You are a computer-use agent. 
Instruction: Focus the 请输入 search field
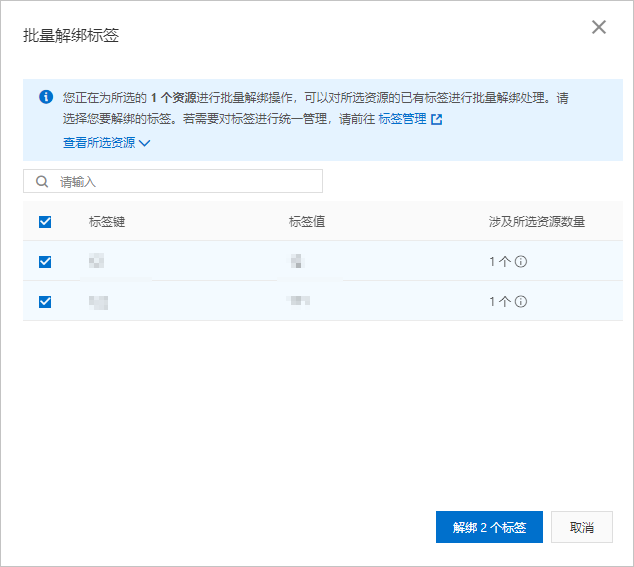click(173, 181)
